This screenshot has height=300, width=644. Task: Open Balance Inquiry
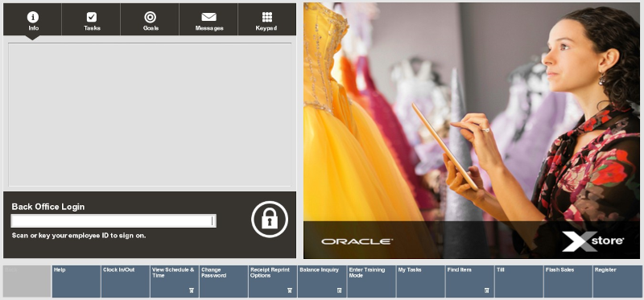click(322, 282)
